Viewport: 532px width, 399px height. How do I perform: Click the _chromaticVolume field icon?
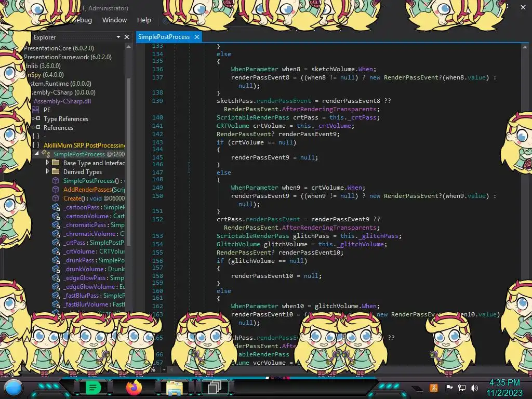tap(56, 233)
